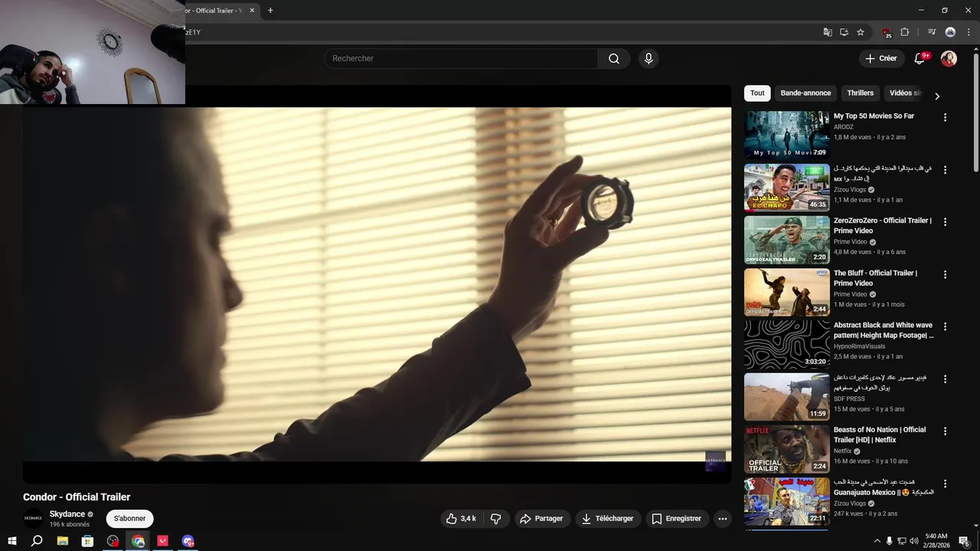Viewport: 980px width, 551px height.
Task: Open the Skydance channel name link
Action: [67, 514]
